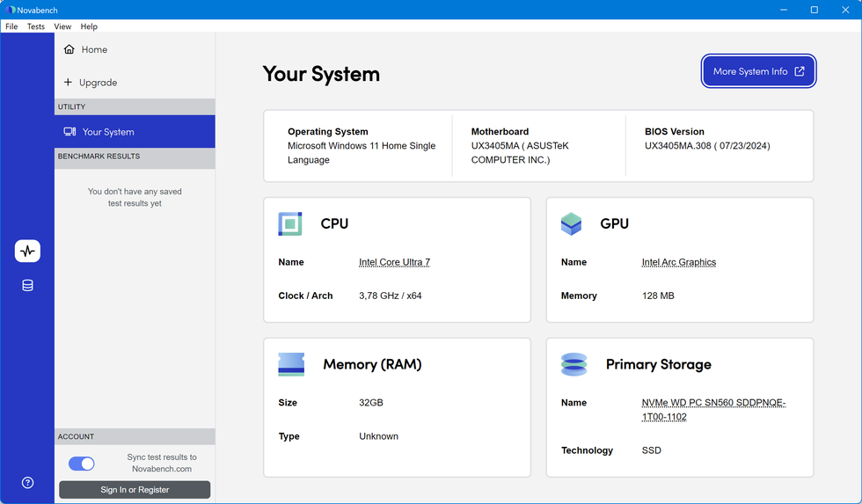
Task: Click the benchmark pulse icon in left rail
Action: pyautogui.click(x=27, y=251)
